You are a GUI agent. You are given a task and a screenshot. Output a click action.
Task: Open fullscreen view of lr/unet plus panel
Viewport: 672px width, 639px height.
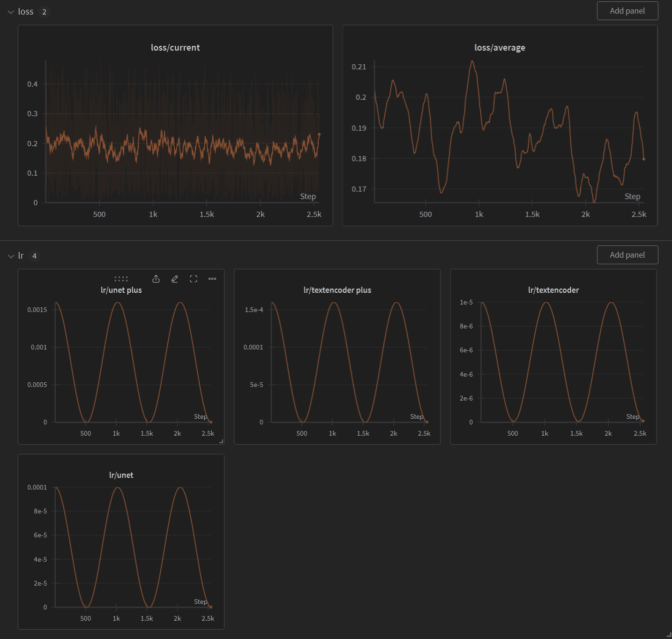(x=194, y=279)
